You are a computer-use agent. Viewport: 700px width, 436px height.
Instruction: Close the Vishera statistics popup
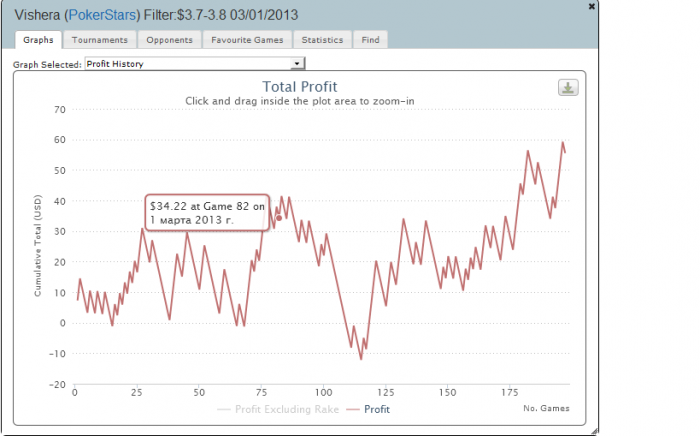[x=592, y=6]
